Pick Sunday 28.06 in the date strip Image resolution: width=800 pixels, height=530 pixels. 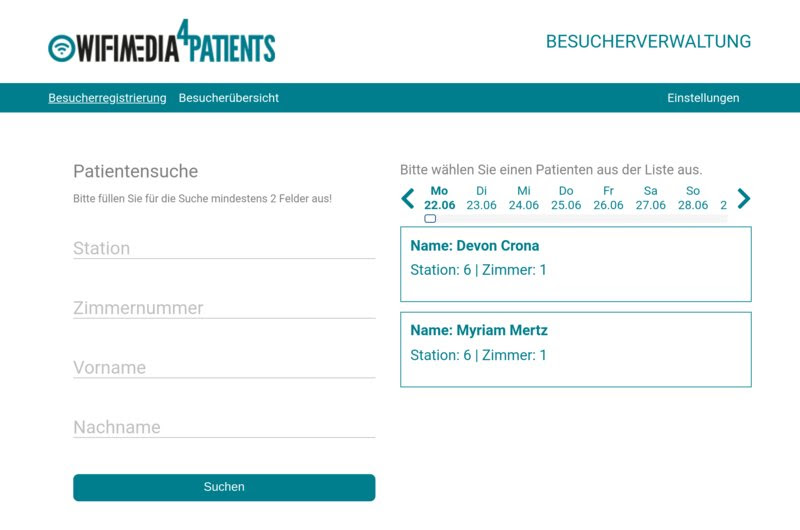pyautogui.click(x=693, y=198)
